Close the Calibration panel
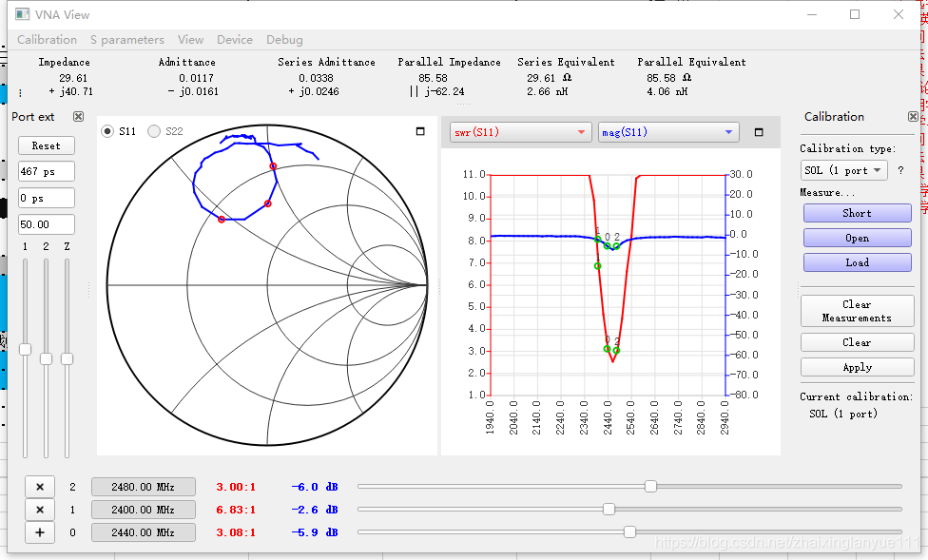Viewport: 928px width, 560px height. [x=913, y=117]
